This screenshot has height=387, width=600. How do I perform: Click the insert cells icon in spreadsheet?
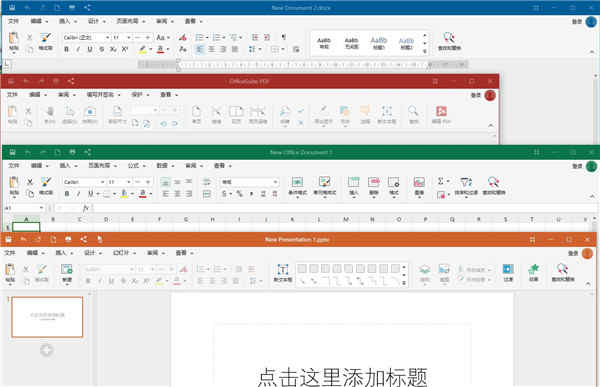point(354,187)
